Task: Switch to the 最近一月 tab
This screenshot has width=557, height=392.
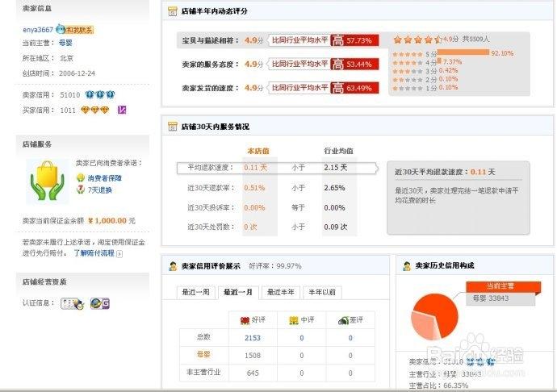Action: [x=238, y=293]
